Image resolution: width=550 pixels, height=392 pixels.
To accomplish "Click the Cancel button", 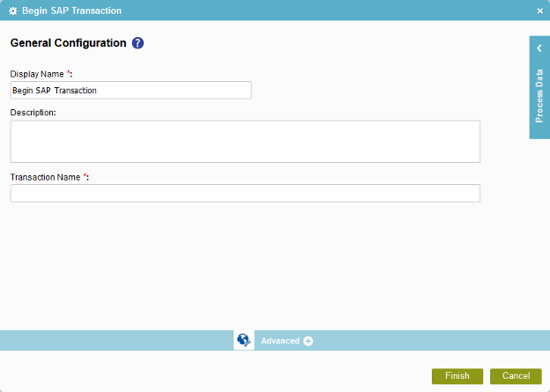I will pos(516,376).
